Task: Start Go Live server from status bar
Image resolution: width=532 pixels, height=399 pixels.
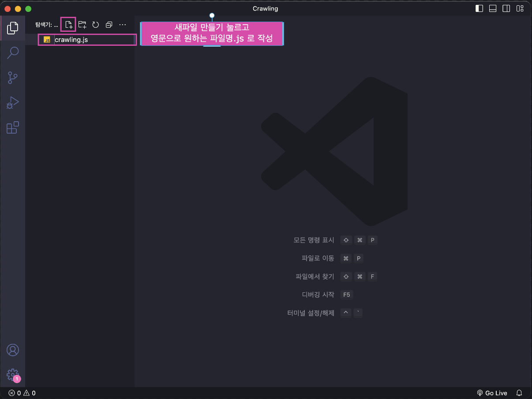Action: click(492, 393)
